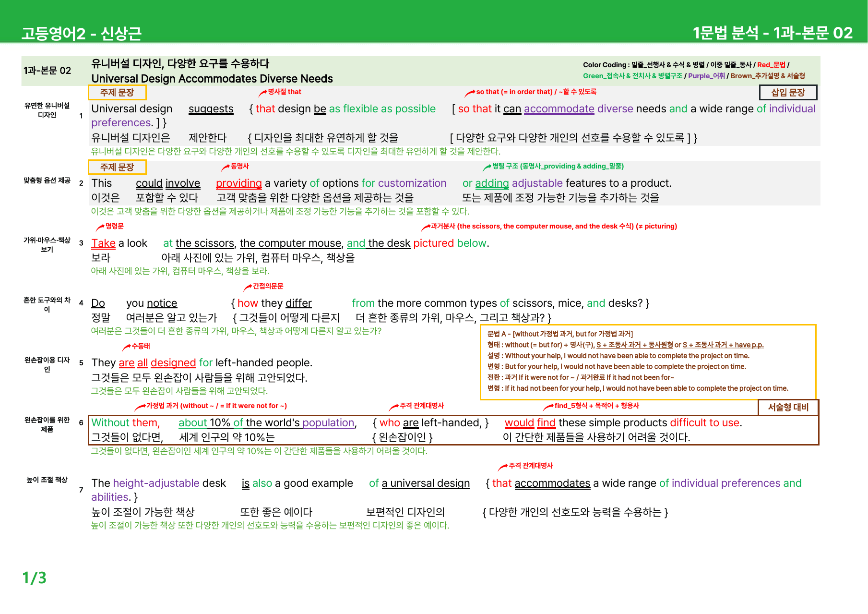
Task: Click the underlined verb 'suggests'
Action: click(211, 109)
